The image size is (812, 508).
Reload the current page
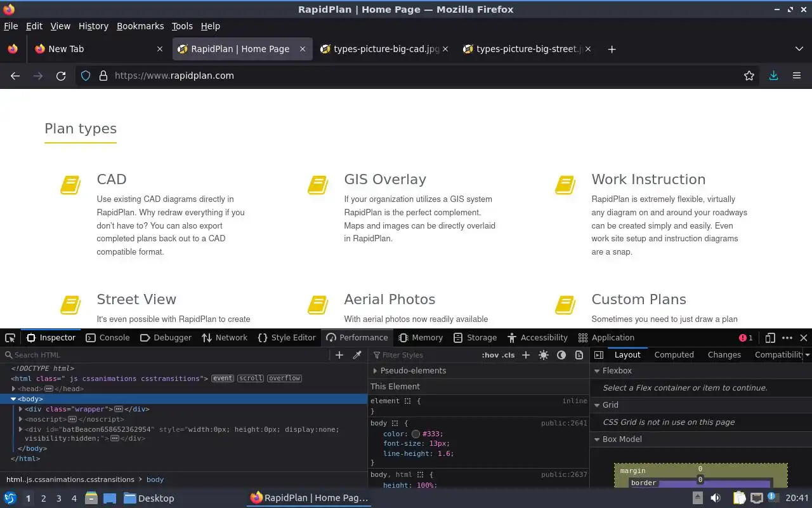tap(61, 76)
